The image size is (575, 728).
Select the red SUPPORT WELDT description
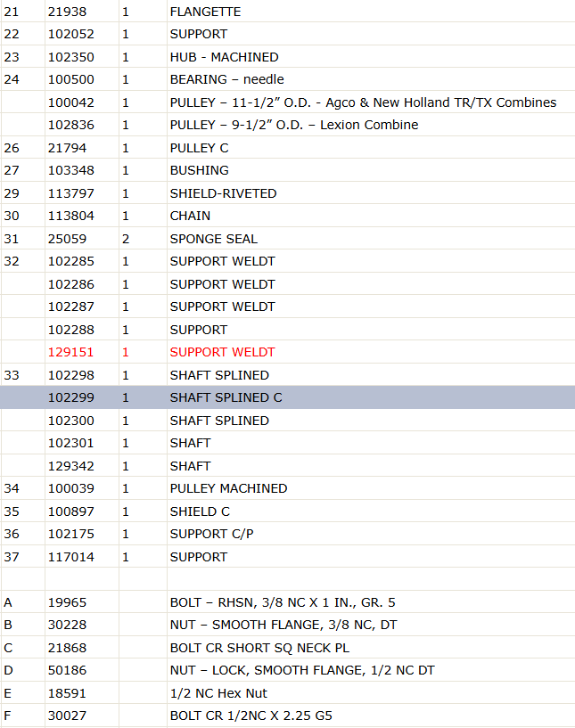[223, 352]
